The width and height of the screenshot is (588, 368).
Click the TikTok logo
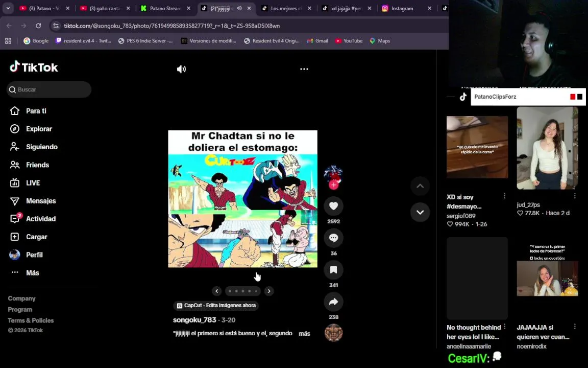click(34, 67)
